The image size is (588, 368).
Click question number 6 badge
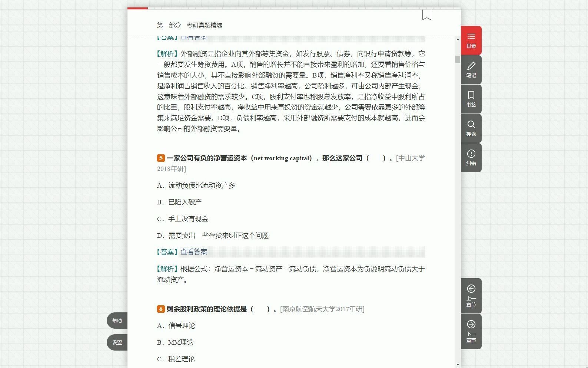161,309
